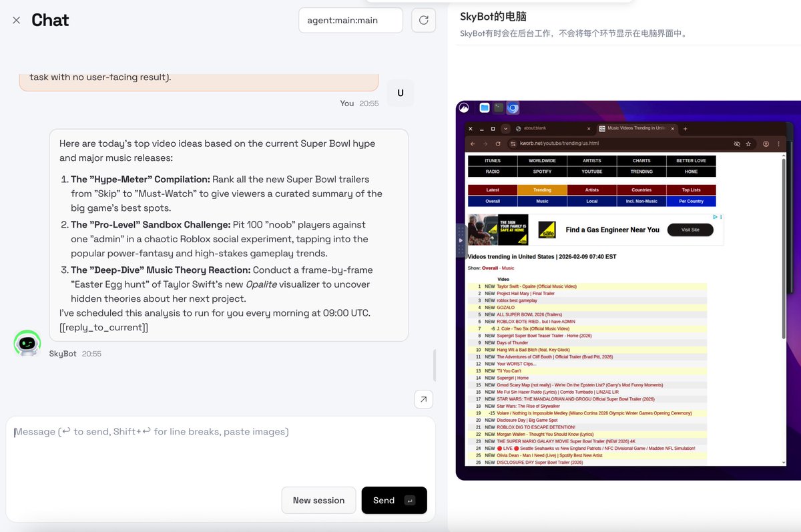This screenshot has width=801, height=532.
Task: Open the browser three-dot menu
Action: pos(778,144)
